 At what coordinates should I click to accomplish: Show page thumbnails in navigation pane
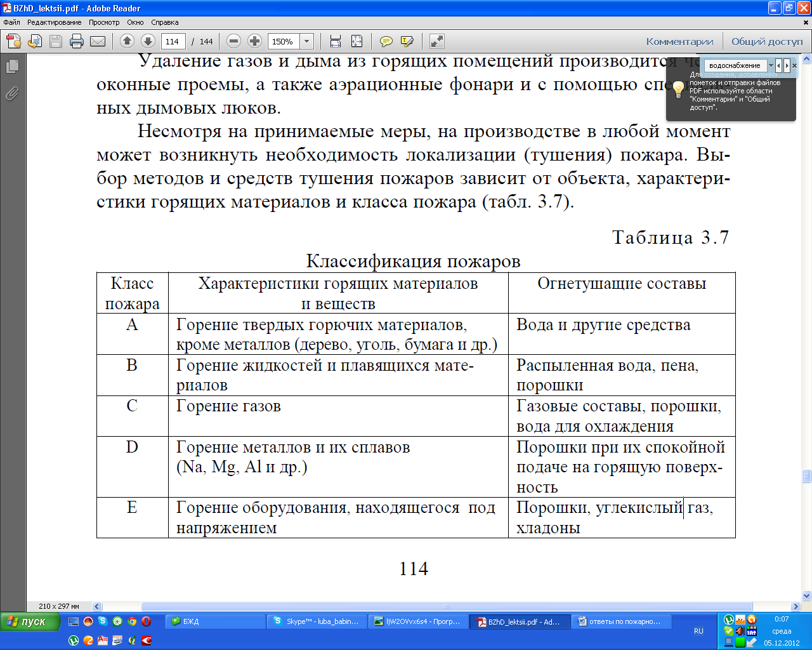pyautogui.click(x=12, y=66)
